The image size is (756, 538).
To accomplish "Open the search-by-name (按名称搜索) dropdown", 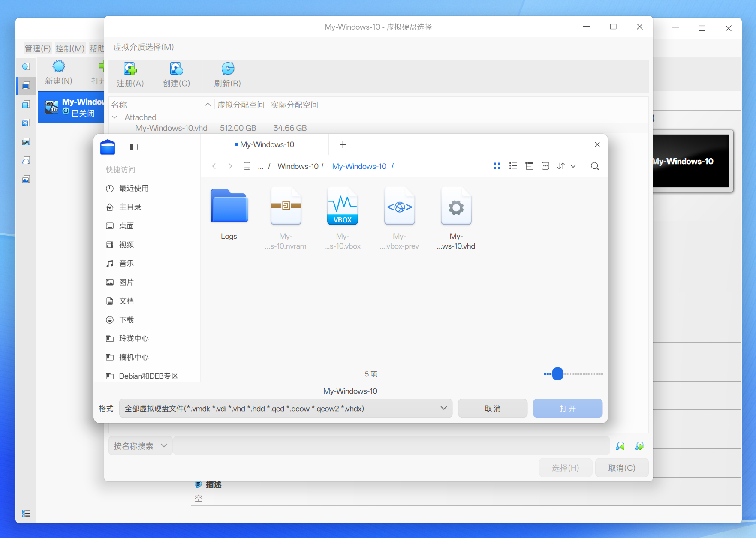I will tap(140, 446).
